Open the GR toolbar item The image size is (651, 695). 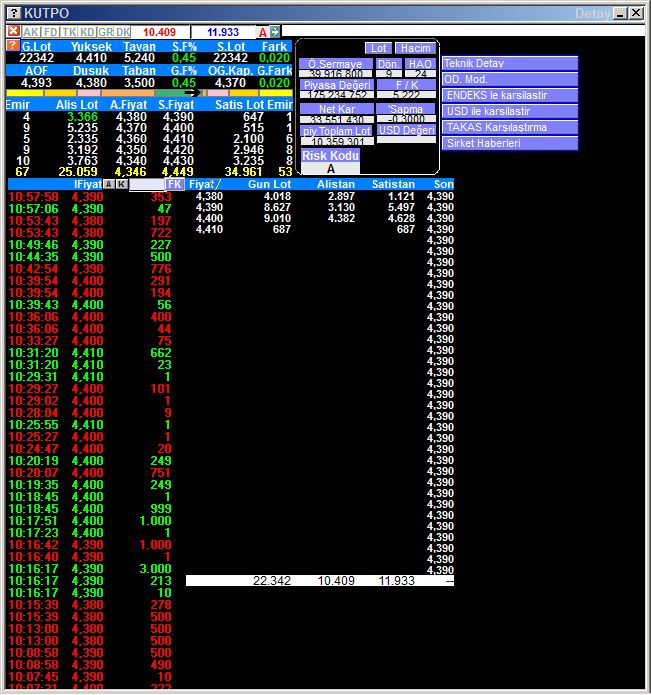[105, 32]
